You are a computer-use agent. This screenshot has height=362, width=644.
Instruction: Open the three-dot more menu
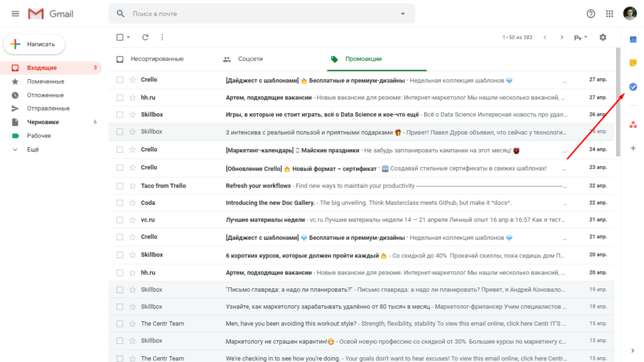(162, 38)
